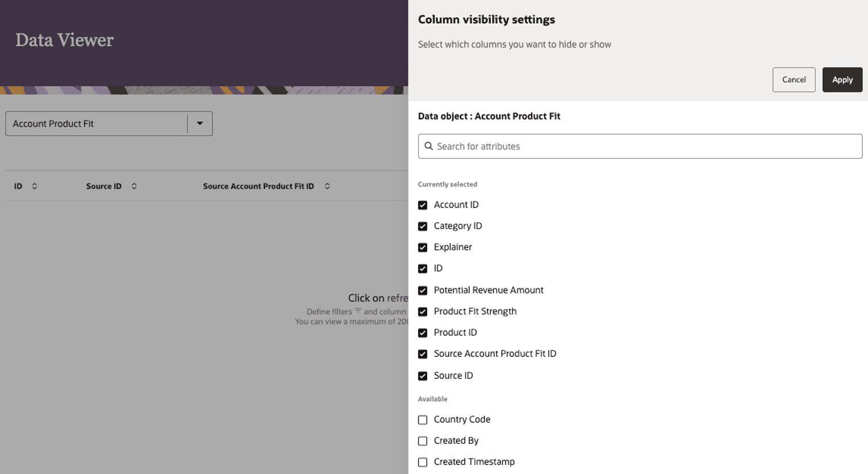Uncheck the Category ID column
The width and height of the screenshot is (868, 474).
423,226
